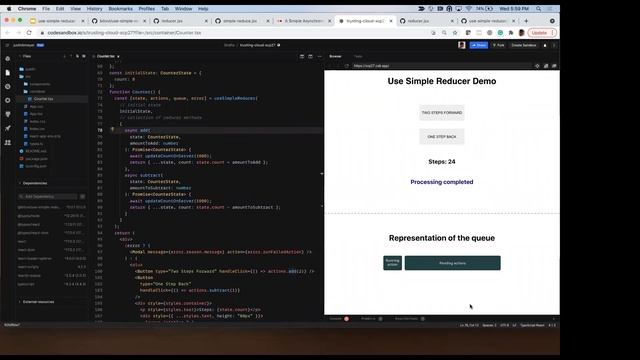
Task: Open the CodeSandbox Explorer files sidebar icon
Action: [8, 72]
